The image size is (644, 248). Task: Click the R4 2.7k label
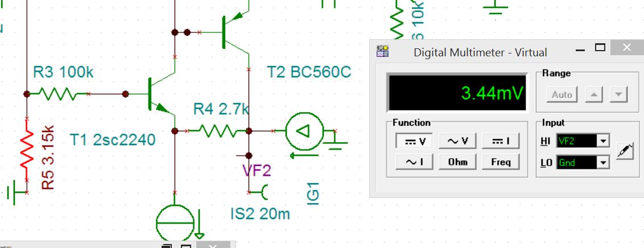pyautogui.click(x=221, y=109)
